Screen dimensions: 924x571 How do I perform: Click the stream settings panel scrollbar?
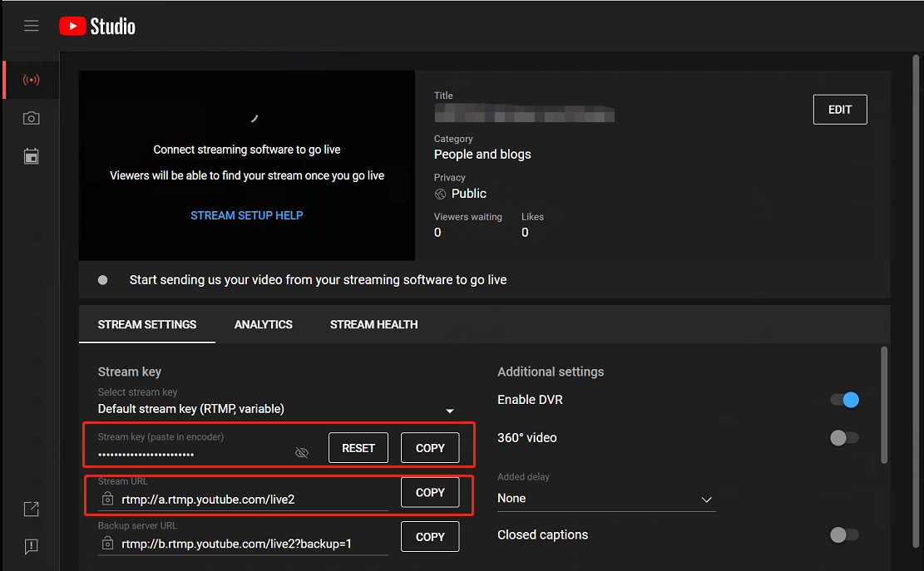(884, 405)
